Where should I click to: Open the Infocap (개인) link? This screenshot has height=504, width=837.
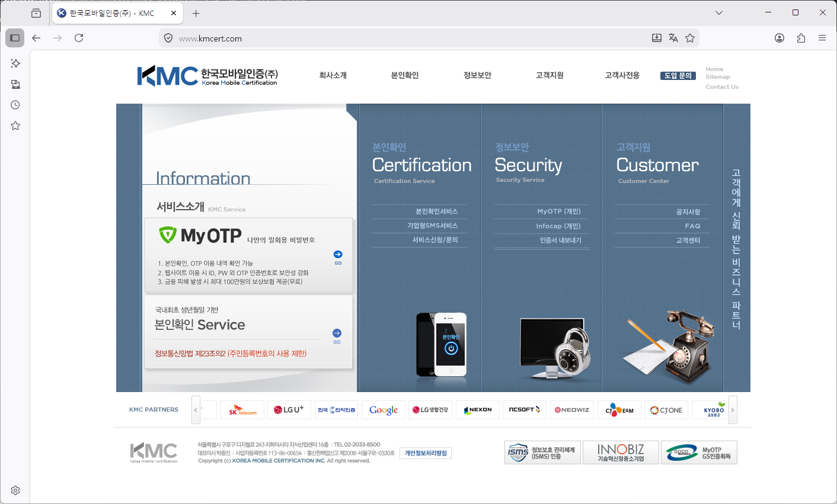(x=558, y=226)
